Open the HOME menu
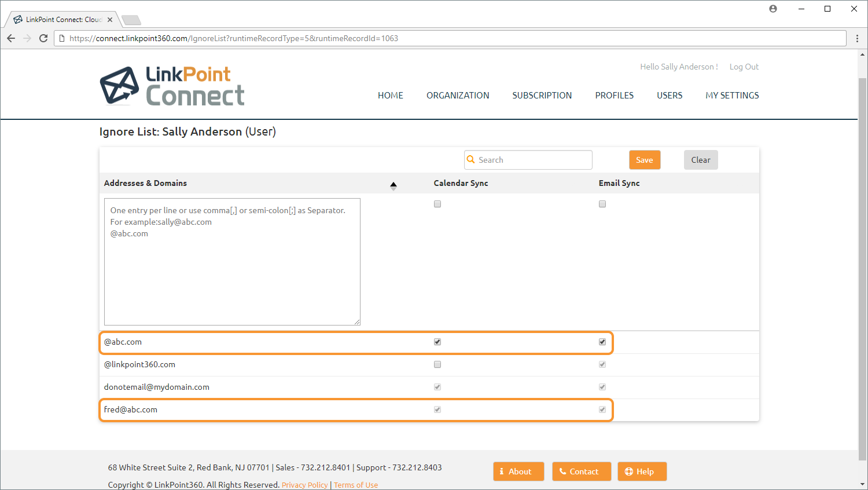Screen dimensions: 868x490 coord(391,96)
